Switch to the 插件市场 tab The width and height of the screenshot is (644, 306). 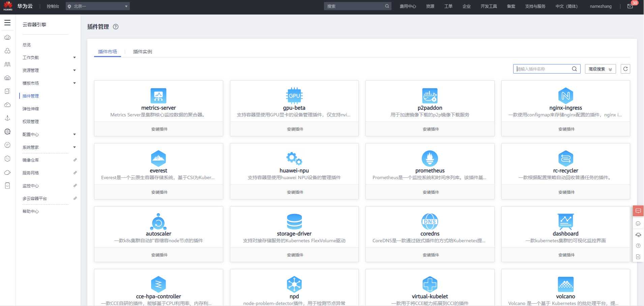coord(108,52)
